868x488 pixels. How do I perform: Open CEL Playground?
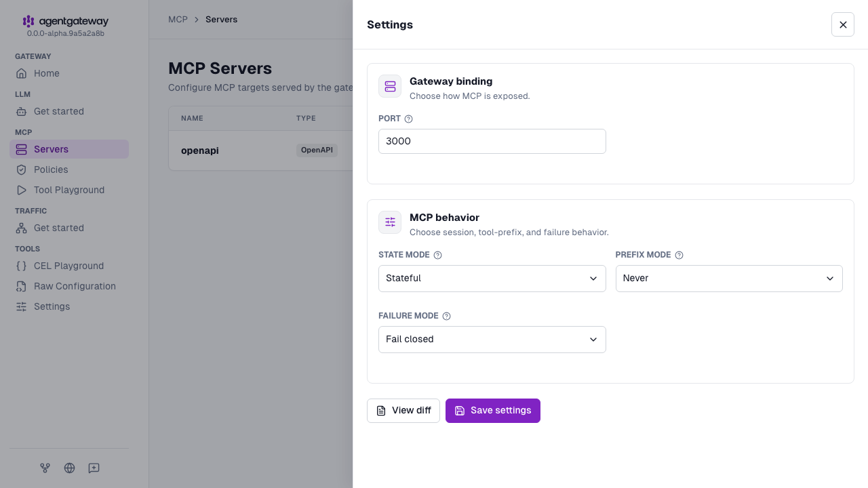[69, 266]
